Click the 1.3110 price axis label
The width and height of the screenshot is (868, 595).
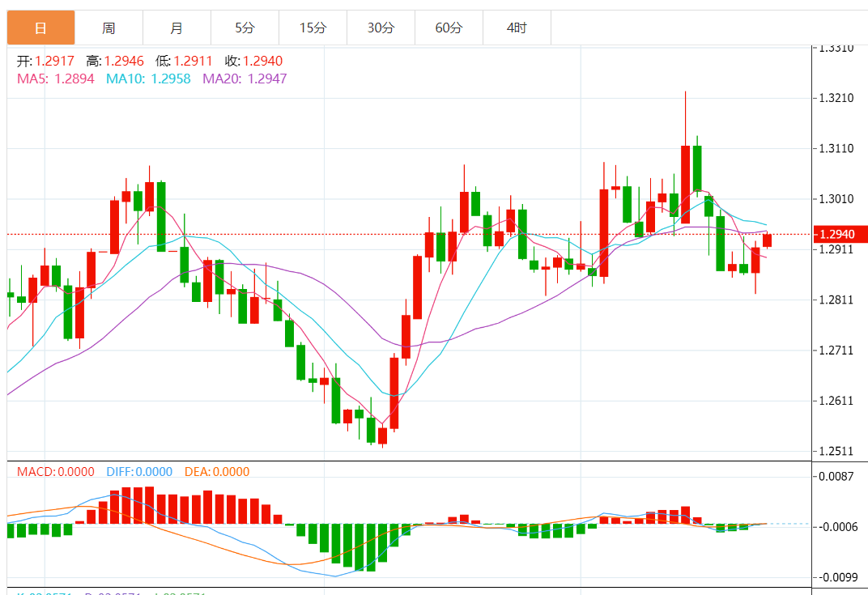(836, 148)
